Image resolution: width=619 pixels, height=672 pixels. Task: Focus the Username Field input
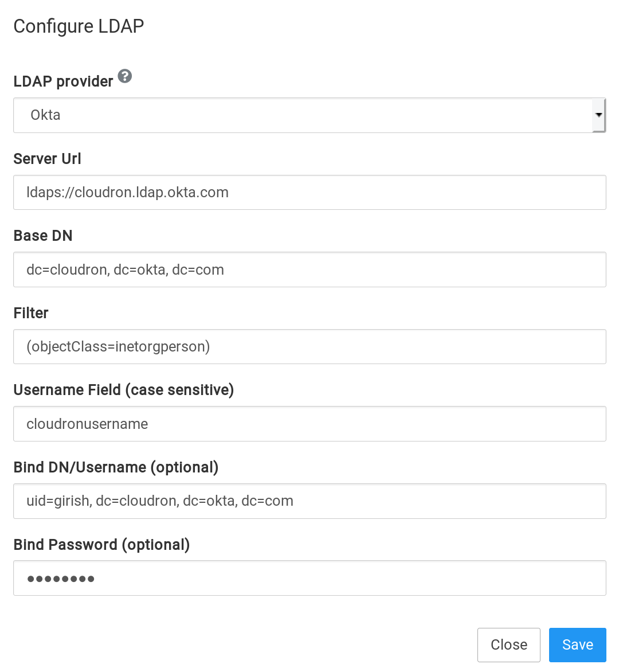pos(309,424)
